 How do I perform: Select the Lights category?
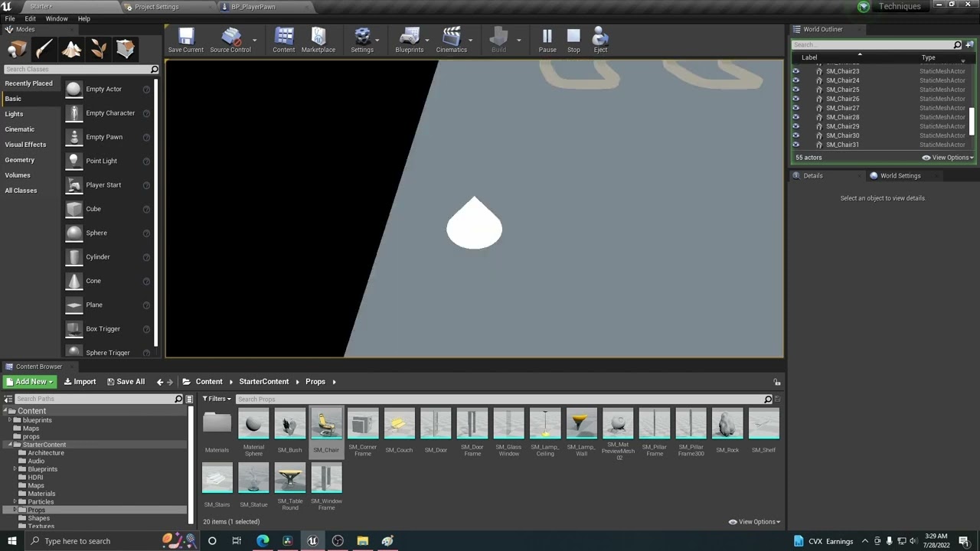14,114
